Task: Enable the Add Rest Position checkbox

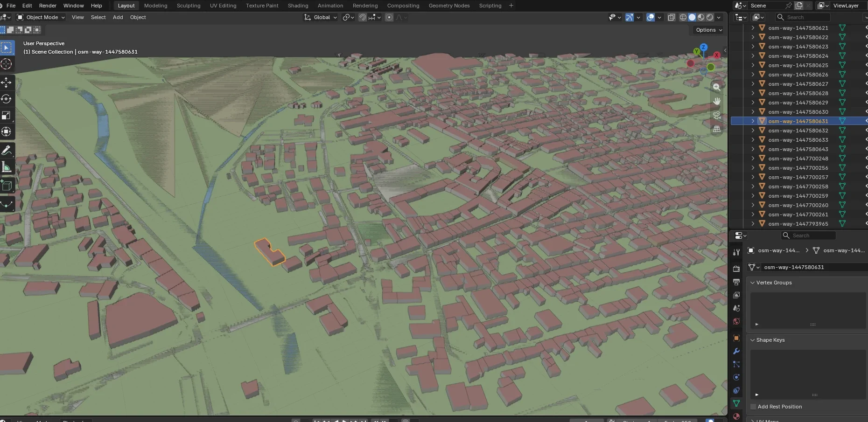Action: point(753,407)
